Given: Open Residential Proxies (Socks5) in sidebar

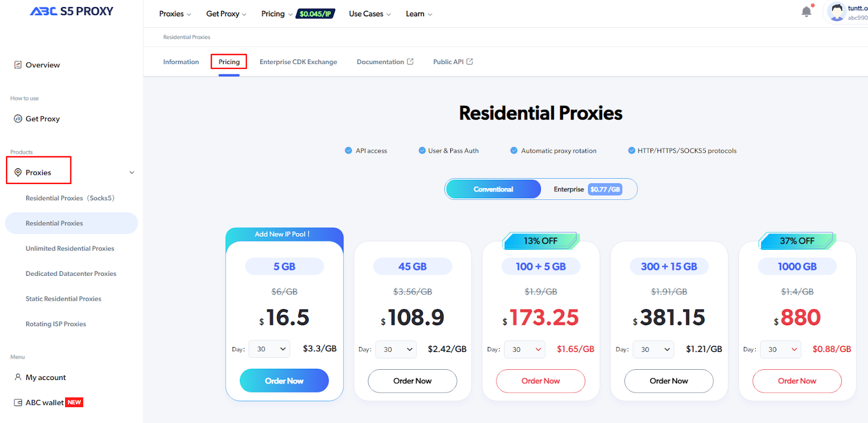Looking at the screenshot, I should pyautogui.click(x=70, y=198).
